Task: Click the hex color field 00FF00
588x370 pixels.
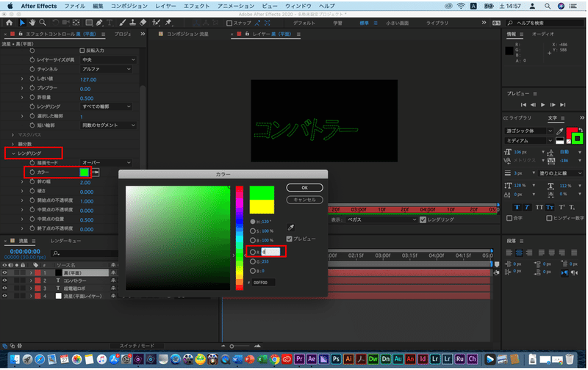Action: click(x=265, y=282)
